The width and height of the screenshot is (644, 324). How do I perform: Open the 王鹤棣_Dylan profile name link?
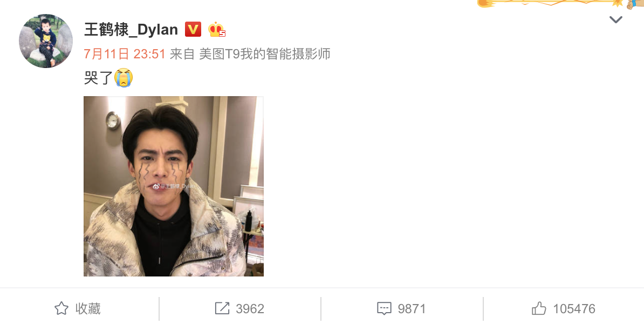pos(131,30)
